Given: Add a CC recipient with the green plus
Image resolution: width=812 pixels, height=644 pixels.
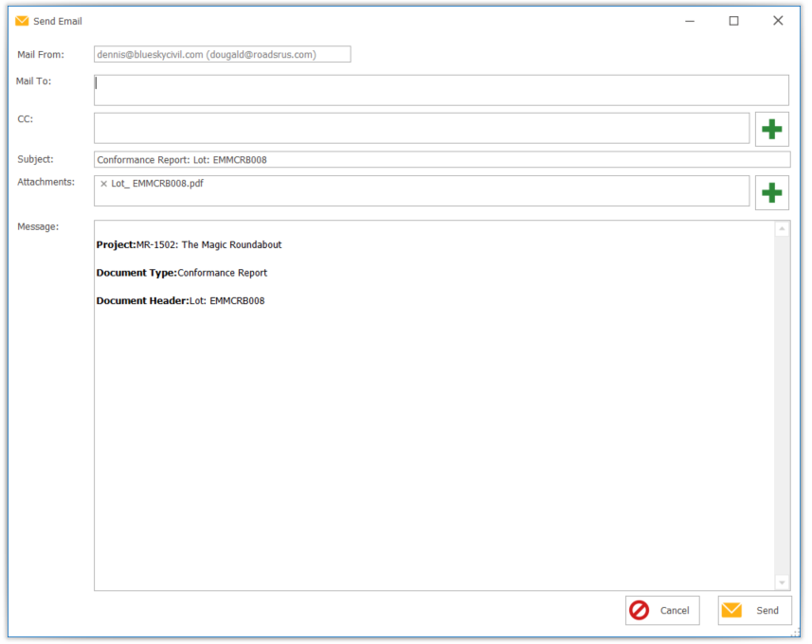Looking at the screenshot, I should click(x=771, y=129).
